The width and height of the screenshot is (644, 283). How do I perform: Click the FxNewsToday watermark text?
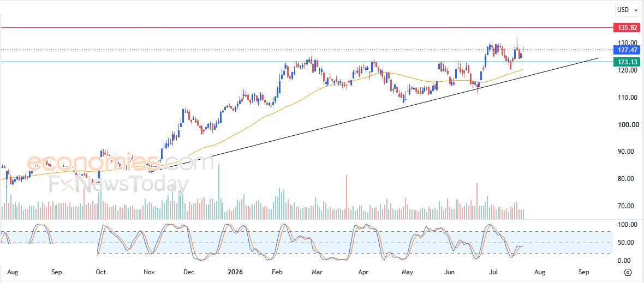coord(118,185)
